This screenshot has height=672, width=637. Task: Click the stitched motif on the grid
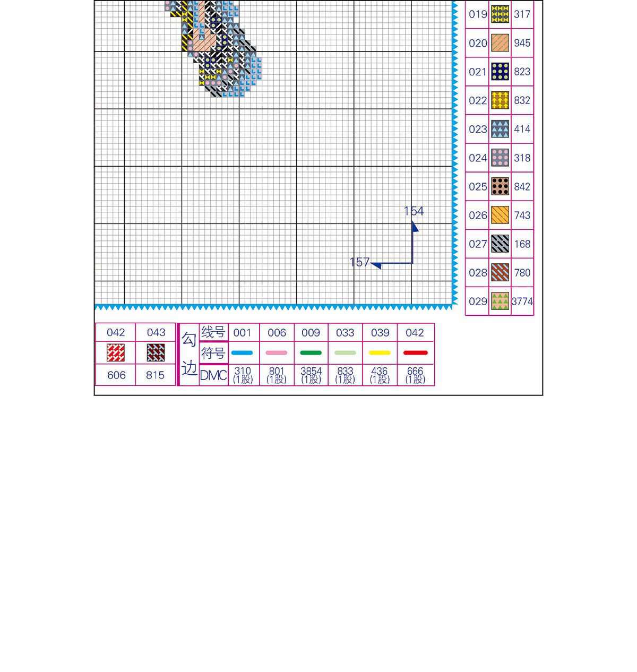coord(213,48)
